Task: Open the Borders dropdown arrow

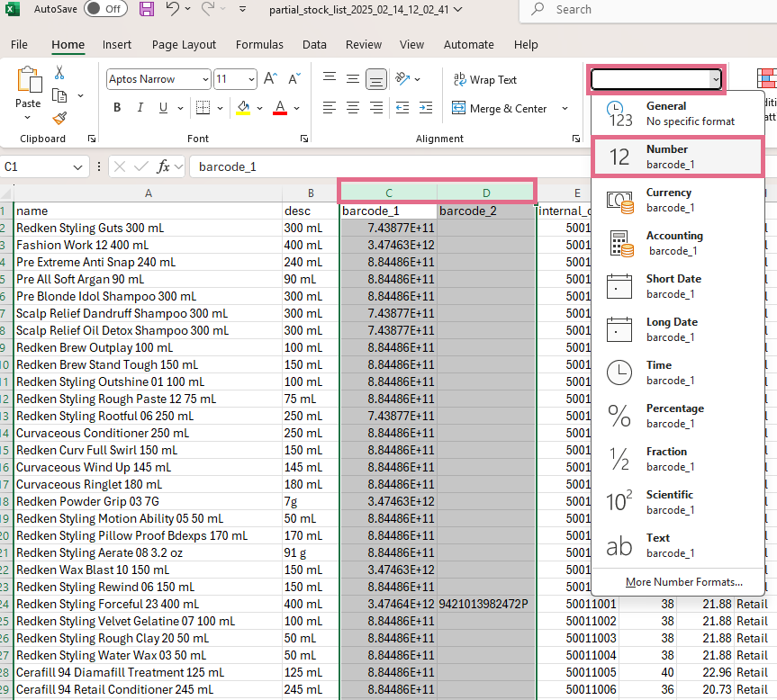Action: (220, 108)
